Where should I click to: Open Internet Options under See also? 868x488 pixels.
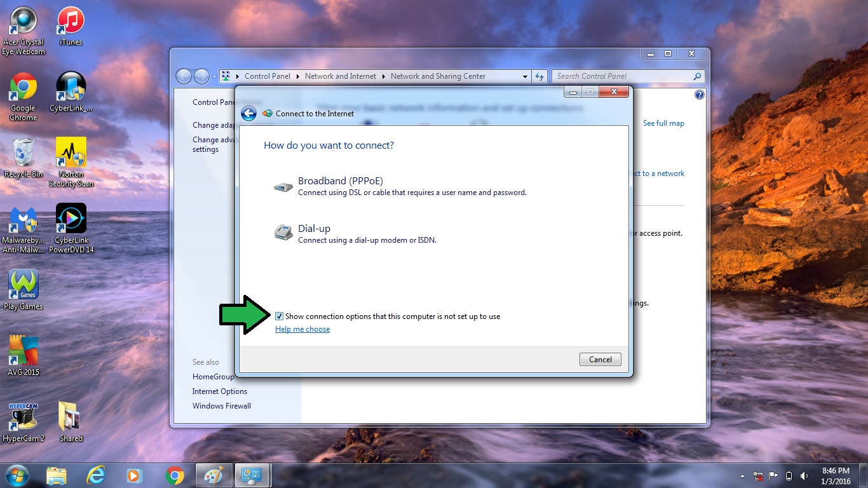[x=220, y=391]
